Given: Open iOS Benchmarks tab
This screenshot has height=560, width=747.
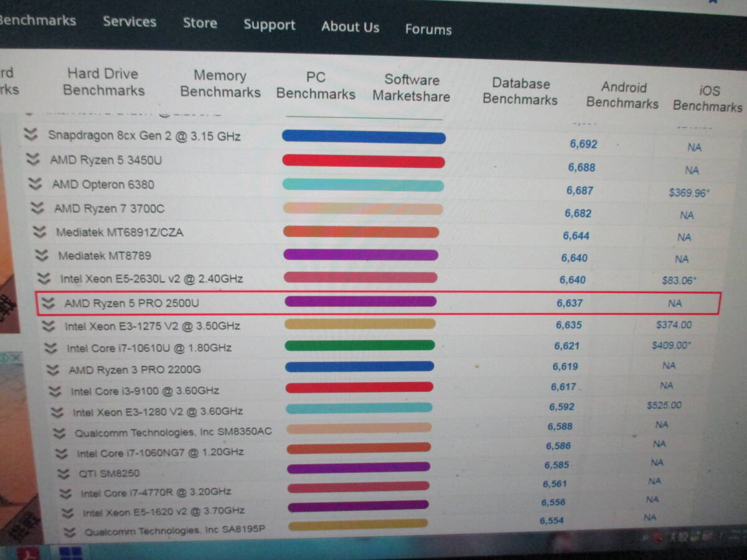Looking at the screenshot, I should [x=708, y=98].
